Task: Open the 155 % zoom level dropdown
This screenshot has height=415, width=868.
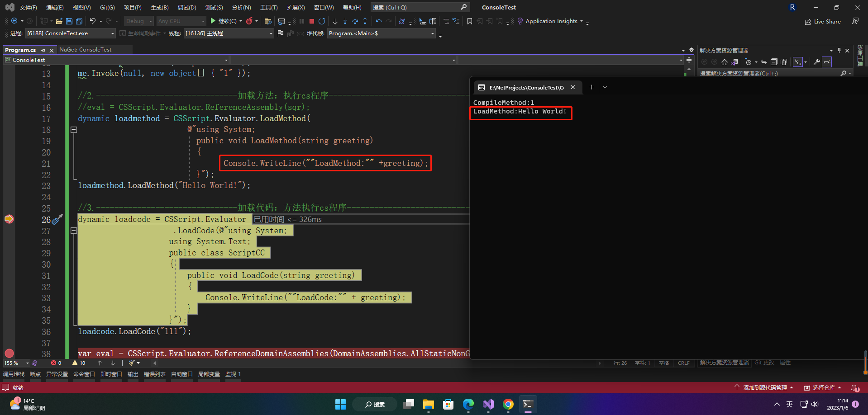Action: click(x=16, y=363)
